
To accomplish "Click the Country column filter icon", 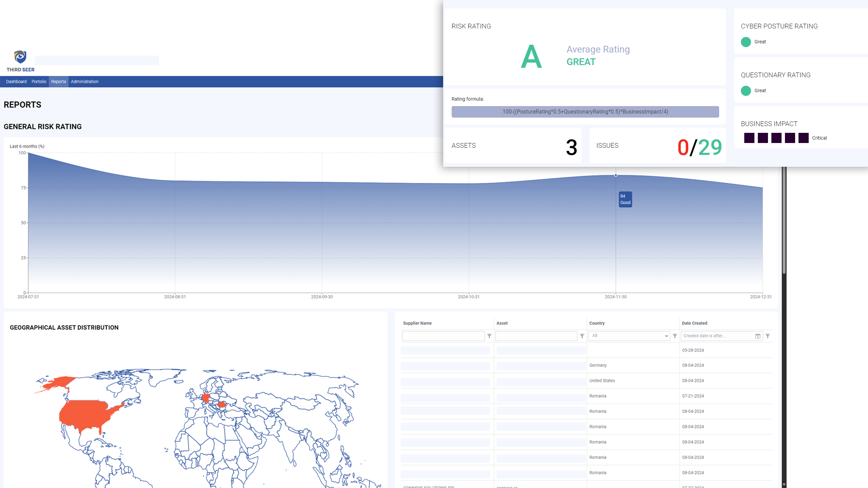I will pyautogui.click(x=675, y=336).
